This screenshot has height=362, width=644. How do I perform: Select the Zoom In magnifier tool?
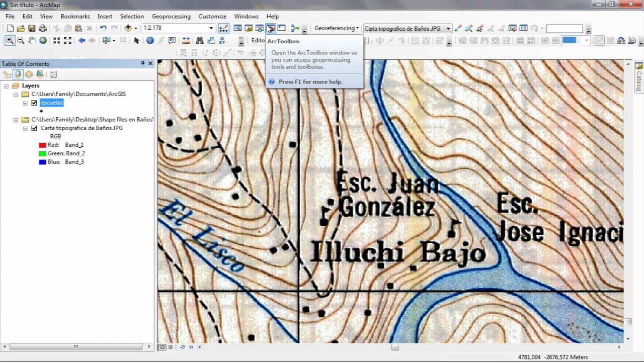click(10, 40)
